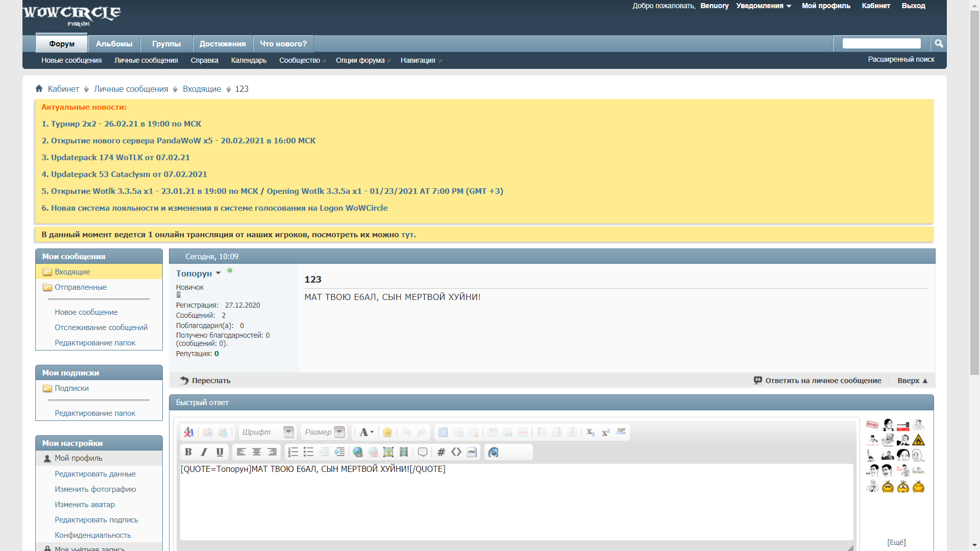Expand the Уведомления notifications menu
Screen dimensions: 980x551
pos(764,6)
